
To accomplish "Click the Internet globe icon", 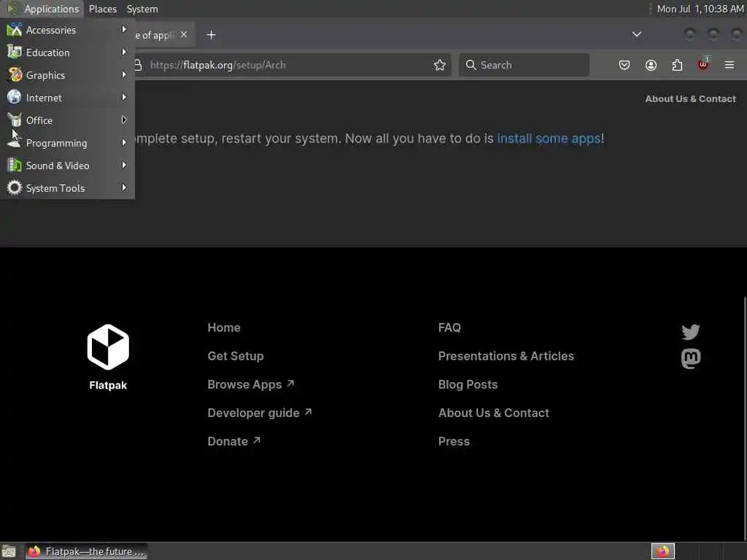I will click(15, 97).
